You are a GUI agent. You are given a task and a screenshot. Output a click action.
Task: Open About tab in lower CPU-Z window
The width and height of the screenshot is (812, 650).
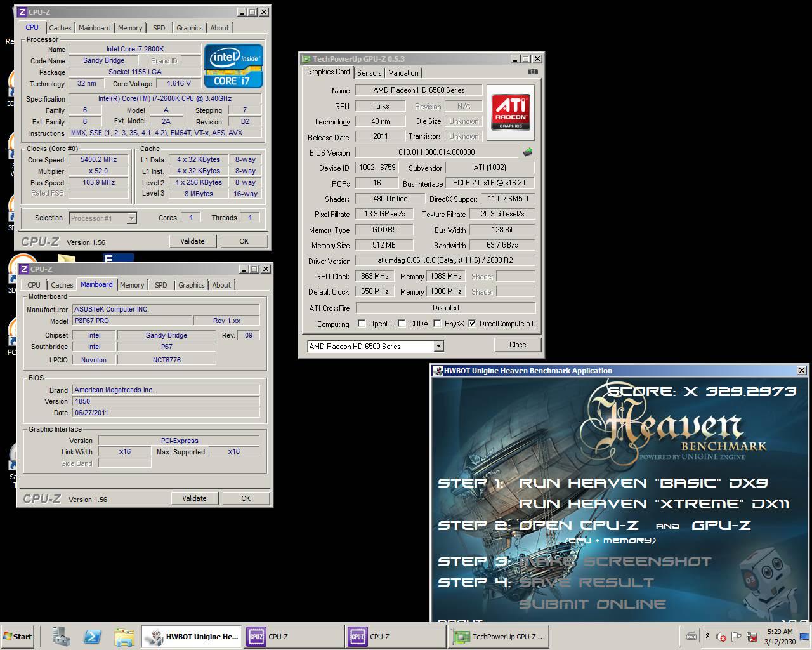[221, 285]
